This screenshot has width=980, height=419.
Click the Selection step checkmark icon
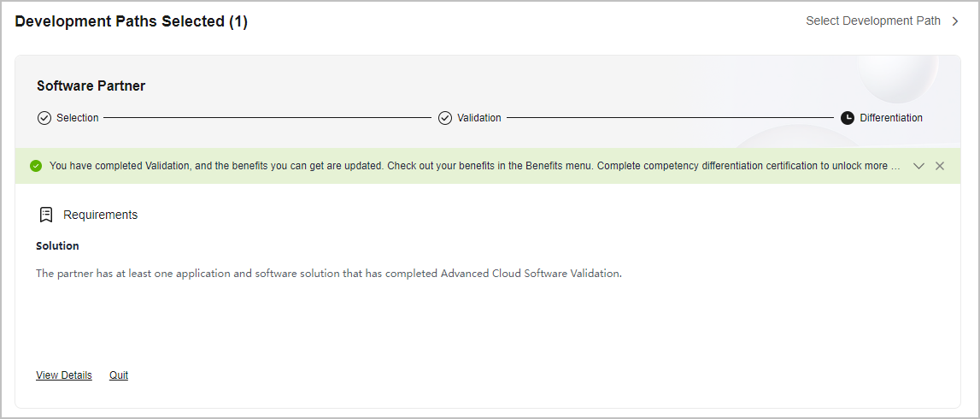pyautogui.click(x=44, y=118)
